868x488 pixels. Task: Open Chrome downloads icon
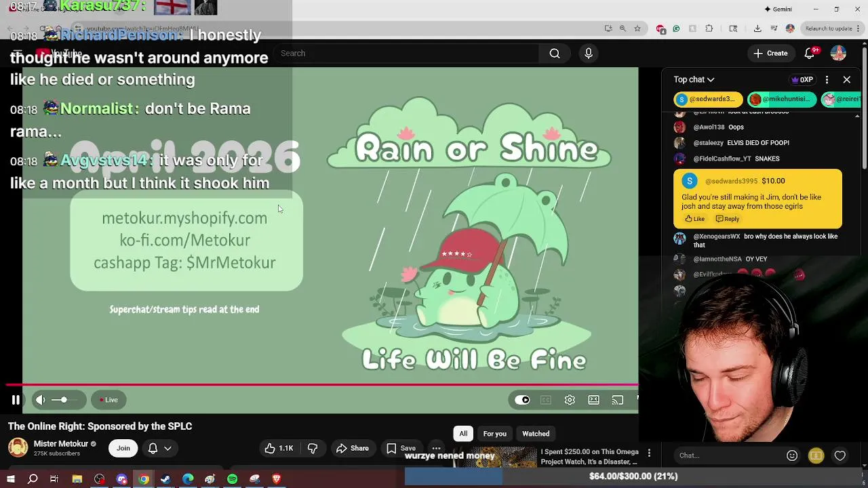757,28
